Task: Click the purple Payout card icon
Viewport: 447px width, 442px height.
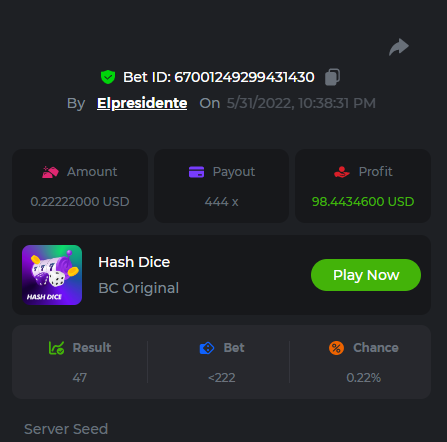Action: click(x=196, y=172)
